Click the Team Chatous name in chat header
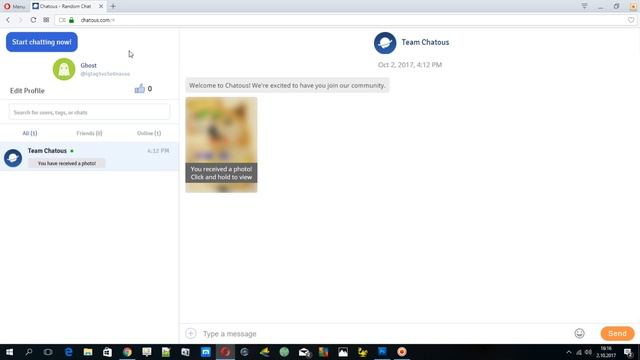The width and height of the screenshot is (640, 360). click(425, 42)
